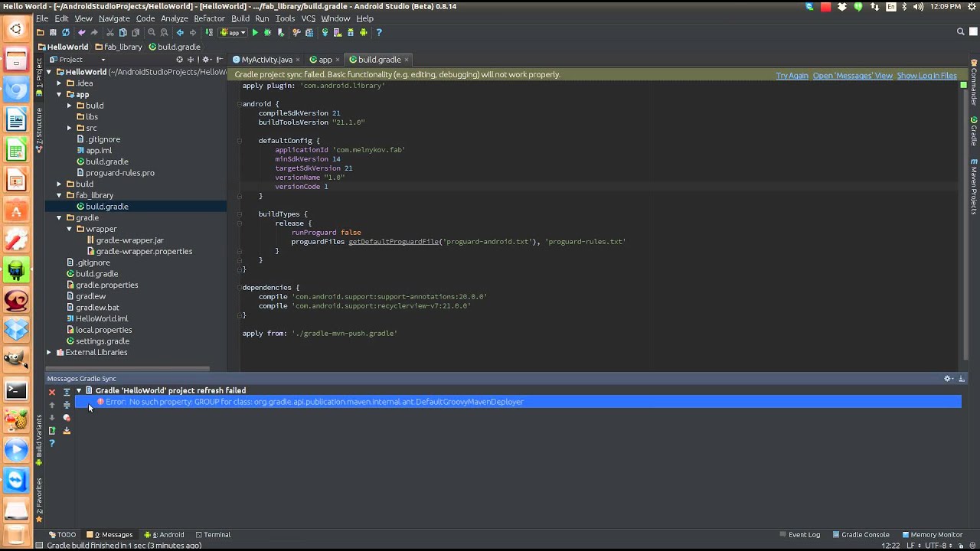Click the Build Variants side panel tab
The width and height of the screenshot is (980, 551).
point(39,441)
